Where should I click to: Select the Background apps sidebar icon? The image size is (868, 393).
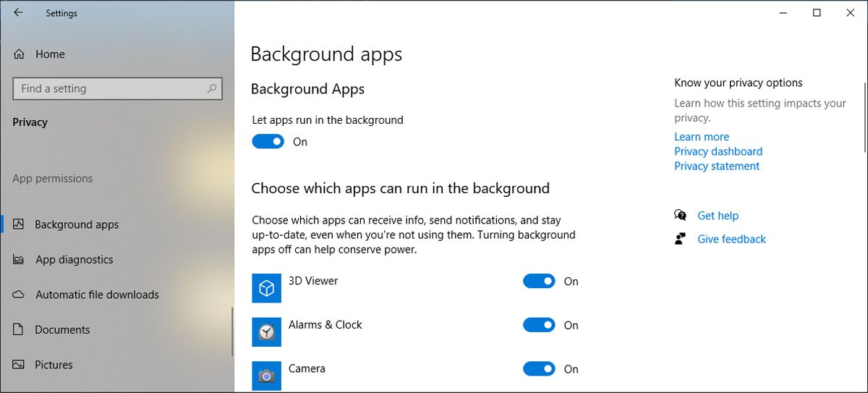tap(19, 224)
